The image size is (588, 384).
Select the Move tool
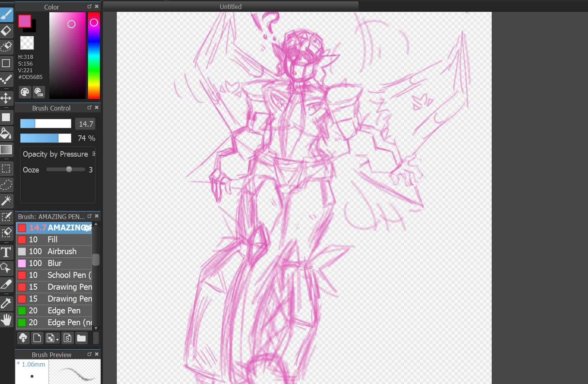coord(6,98)
